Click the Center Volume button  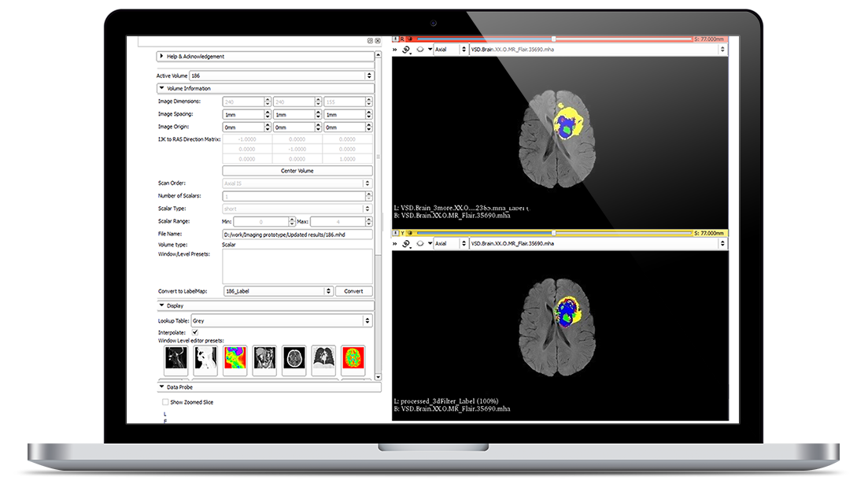click(x=297, y=171)
